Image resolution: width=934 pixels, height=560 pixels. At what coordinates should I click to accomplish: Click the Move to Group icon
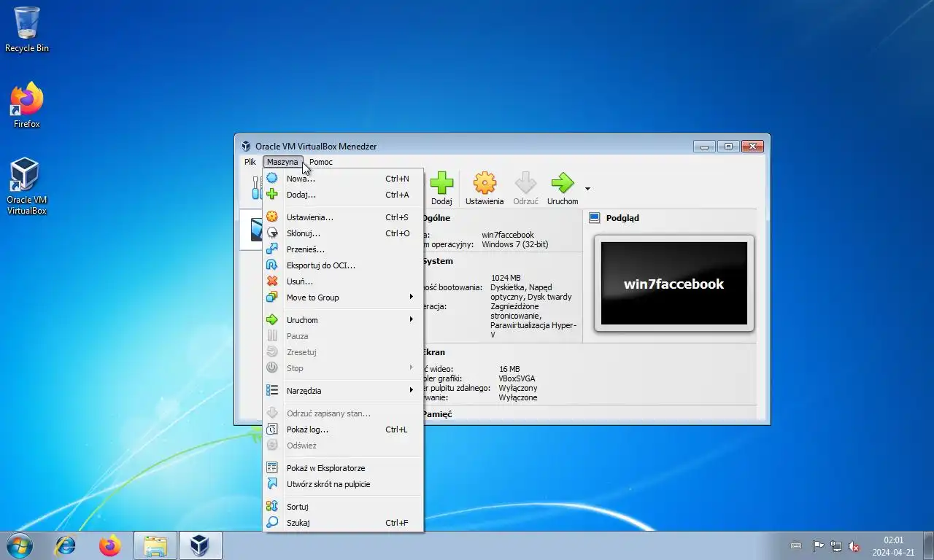[272, 297]
